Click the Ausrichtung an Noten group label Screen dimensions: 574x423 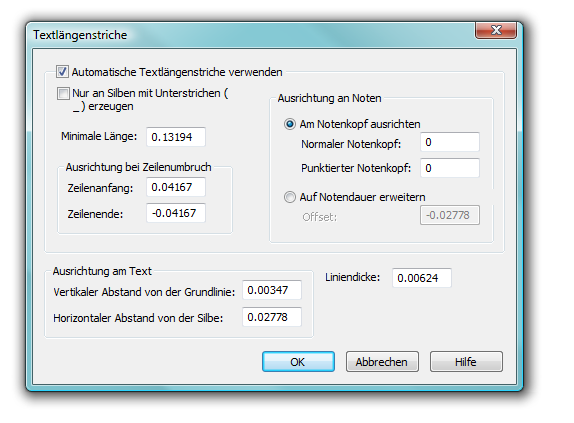click(x=329, y=98)
